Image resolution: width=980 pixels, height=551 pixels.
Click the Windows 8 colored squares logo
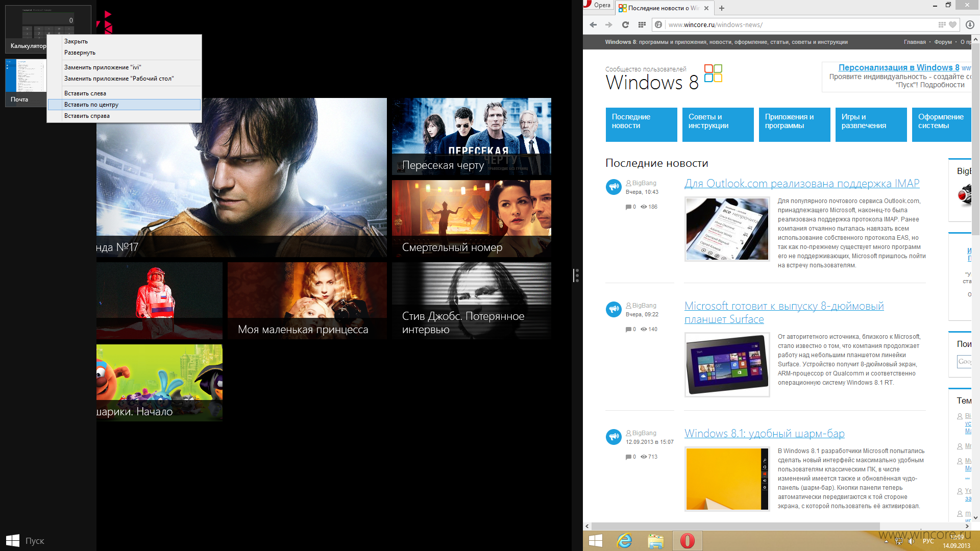tap(713, 73)
